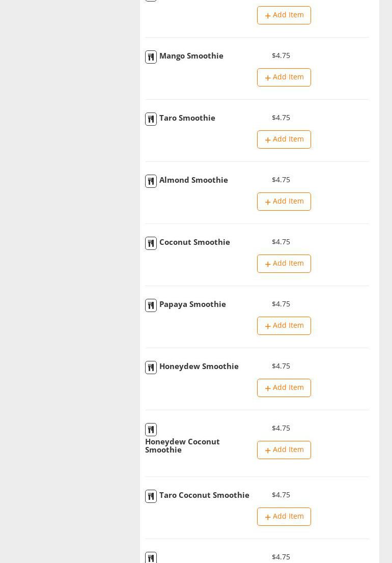The width and height of the screenshot is (392, 563).
Task: Click Add Item for Taro Coconut Smoothie
Action: [284, 517]
